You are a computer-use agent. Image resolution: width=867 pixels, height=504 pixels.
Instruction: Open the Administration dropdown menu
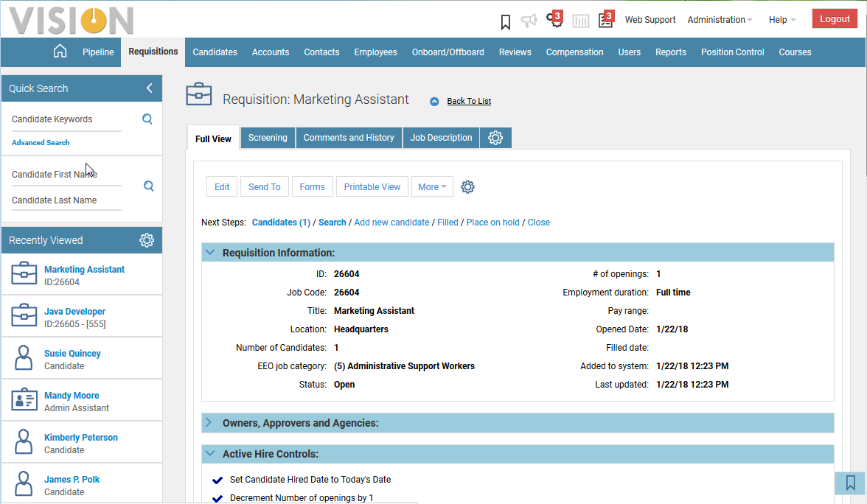tap(719, 20)
